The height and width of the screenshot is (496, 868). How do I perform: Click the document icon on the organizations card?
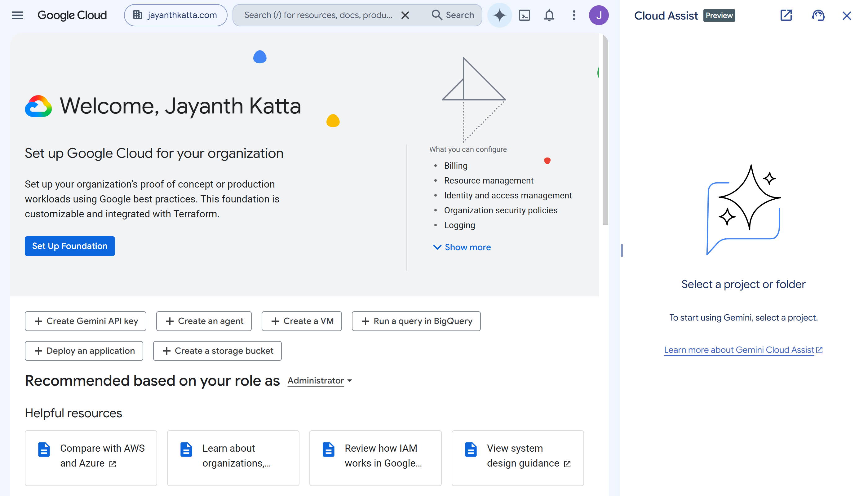186,449
